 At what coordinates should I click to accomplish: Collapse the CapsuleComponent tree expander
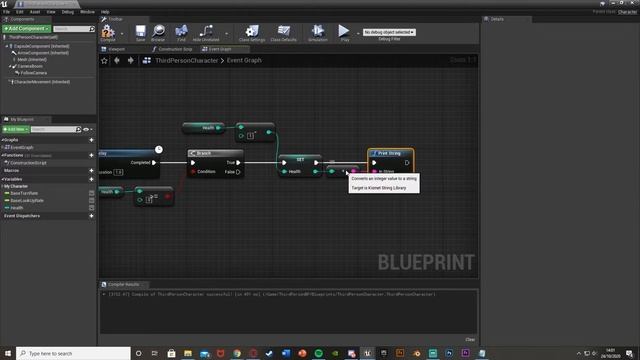click(x=7, y=47)
